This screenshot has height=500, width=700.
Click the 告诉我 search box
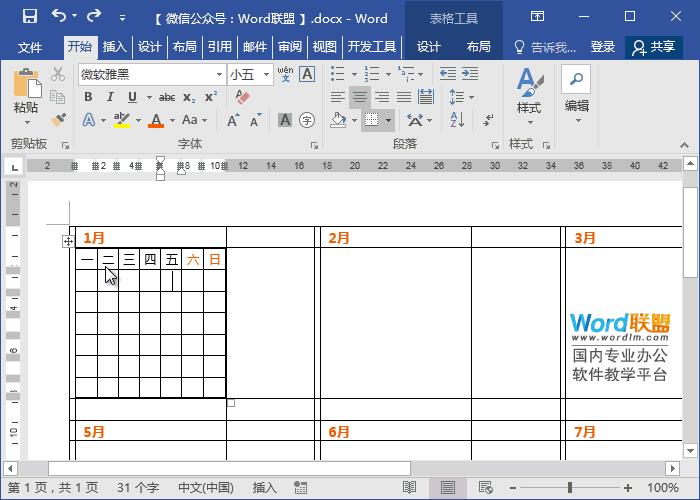(545, 47)
